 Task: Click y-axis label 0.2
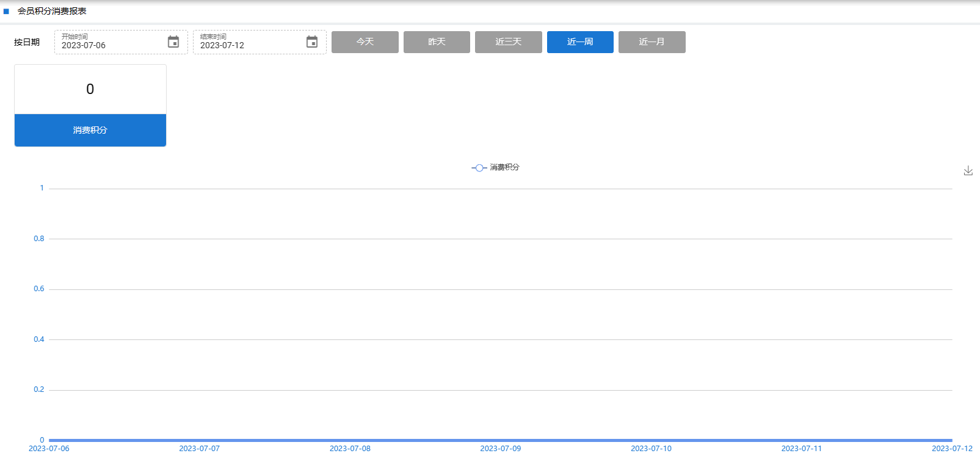pos(39,389)
